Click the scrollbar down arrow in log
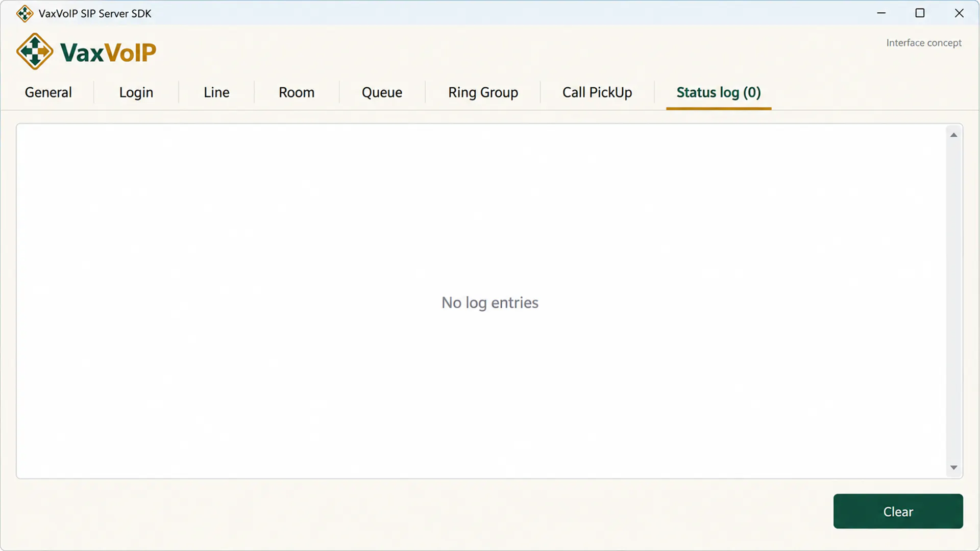Screen dimensions: 980x551 tap(953, 467)
